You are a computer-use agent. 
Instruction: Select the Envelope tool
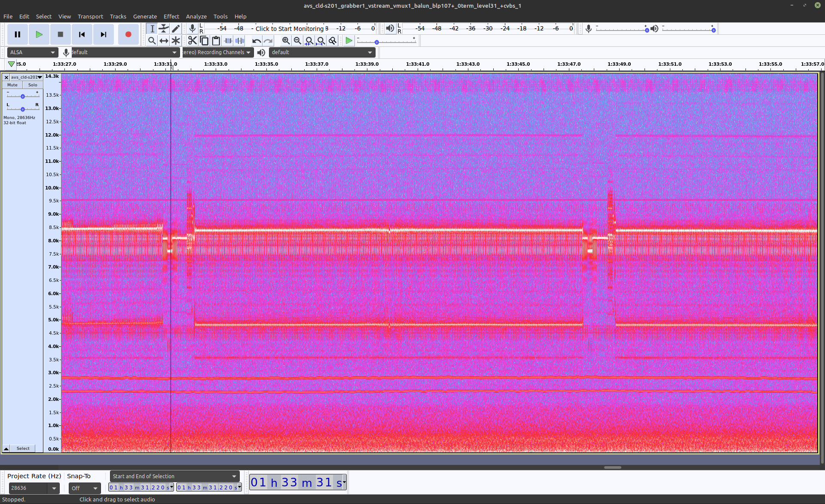pos(164,28)
